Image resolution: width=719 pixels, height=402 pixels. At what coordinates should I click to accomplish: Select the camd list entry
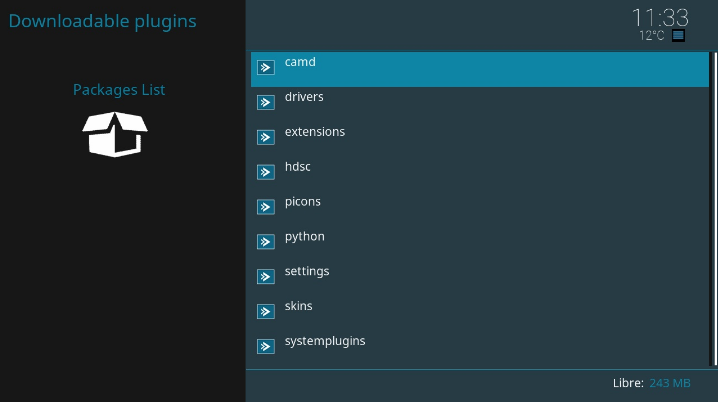[x=300, y=62]
